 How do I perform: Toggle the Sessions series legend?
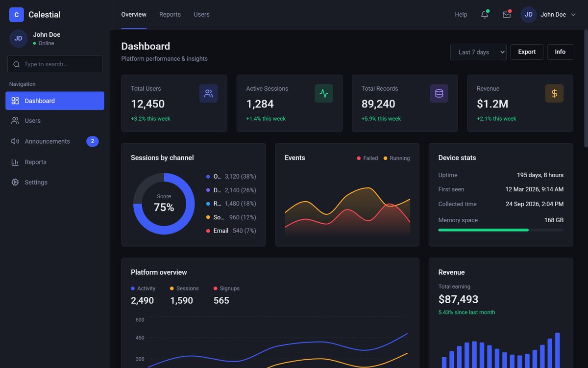click(x=184, y=289)
